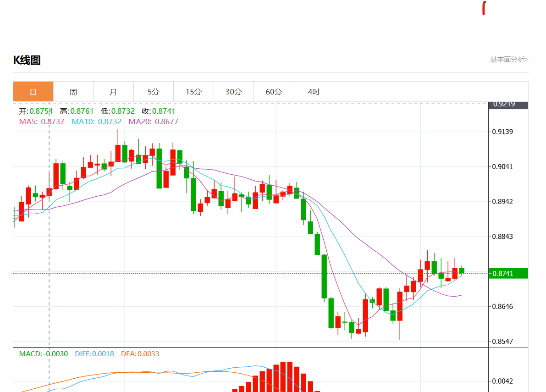
Task: Click the DIFF:0.0018 indicator label
Action: 94,353
